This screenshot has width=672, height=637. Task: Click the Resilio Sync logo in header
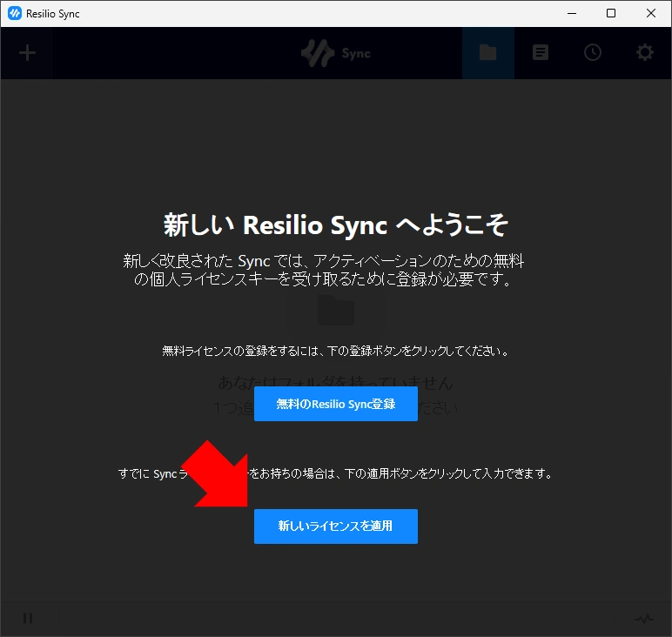point(336,53)
